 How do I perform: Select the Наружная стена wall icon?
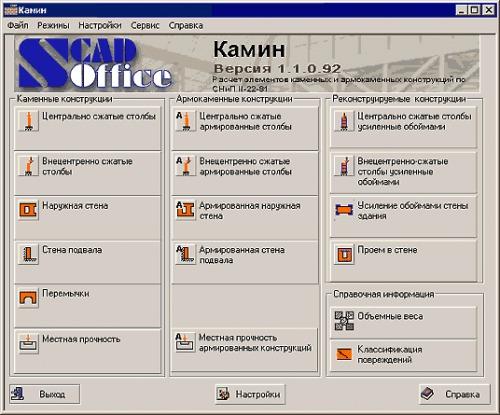28,210
